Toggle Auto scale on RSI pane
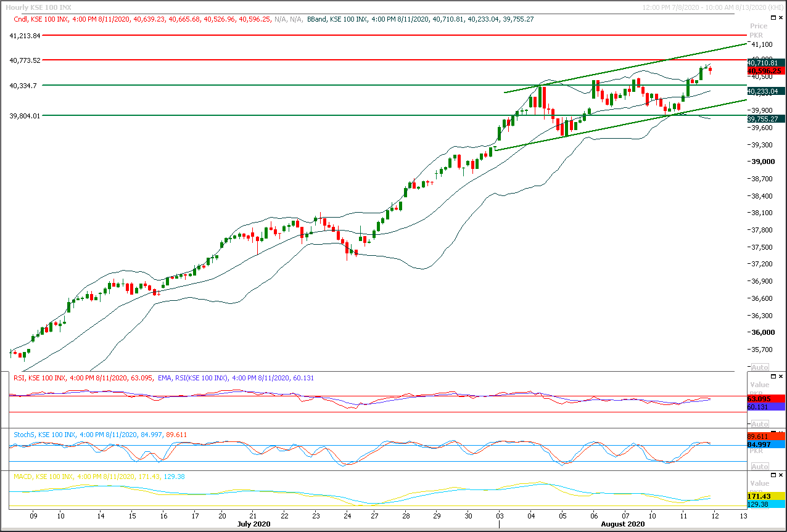Viewport: 787px width, 532px height. 759,424
